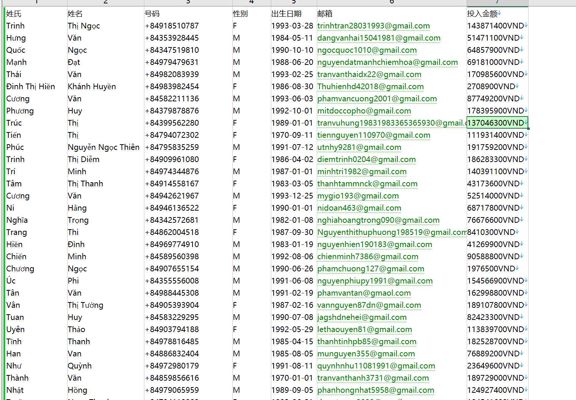Open email link Thuhienhd42018@gmail.com
The width and height of the screenshot is (576, 400).
[x=370, y=86]
